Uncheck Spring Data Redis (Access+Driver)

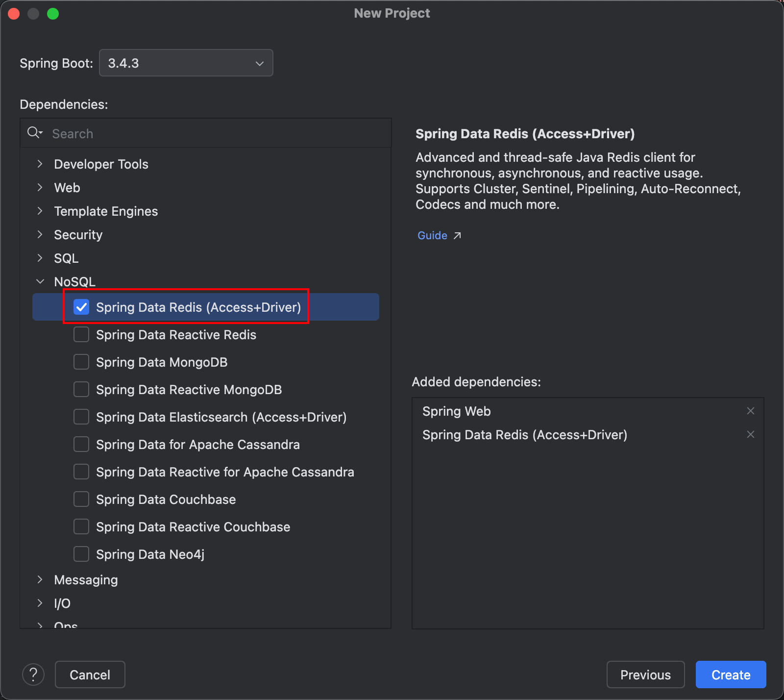(x=81, y=307)
